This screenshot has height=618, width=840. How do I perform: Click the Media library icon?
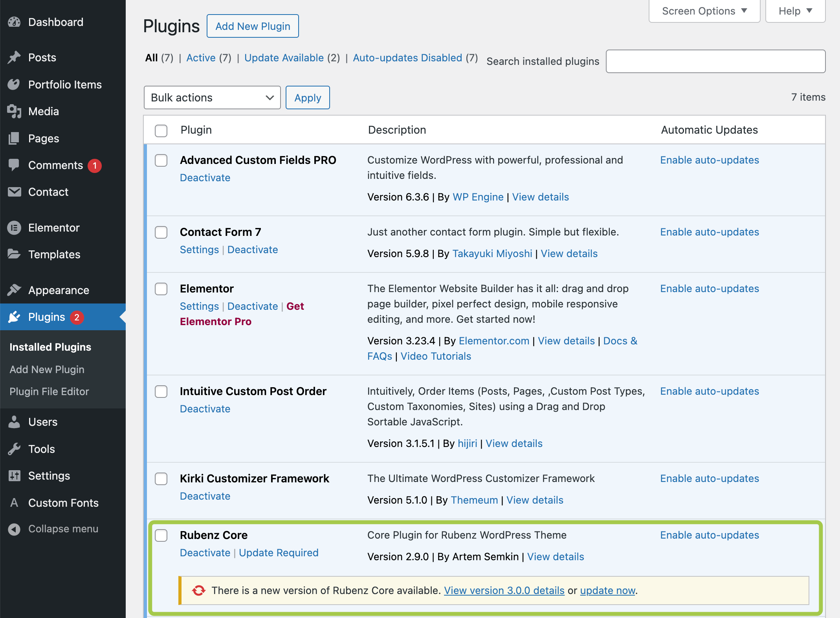[x=14, y=112]
